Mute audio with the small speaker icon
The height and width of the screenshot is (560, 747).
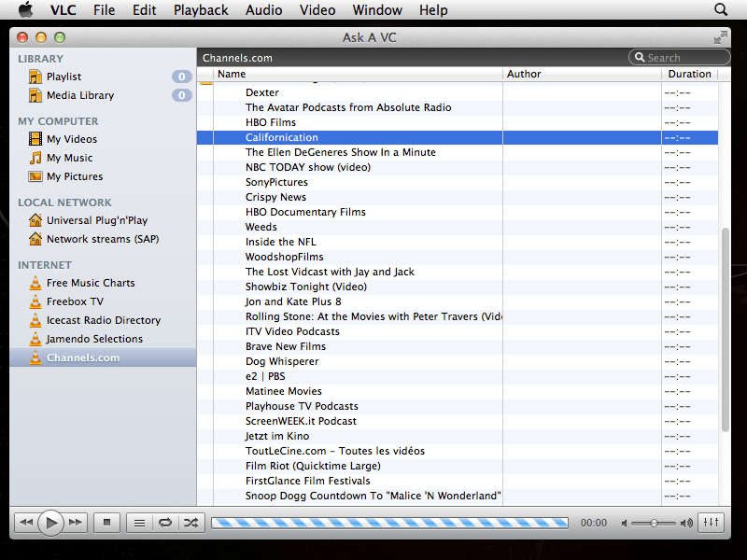point(624,524)
